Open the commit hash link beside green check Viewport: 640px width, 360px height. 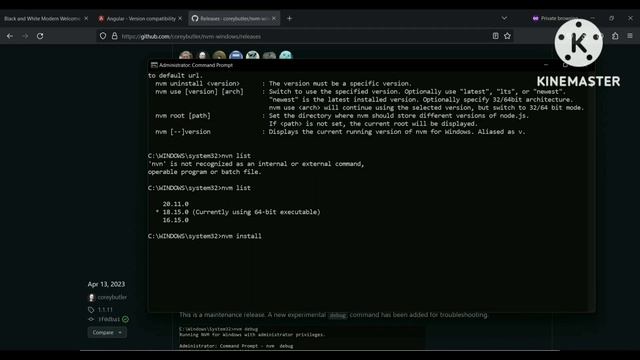pos(109,319)
